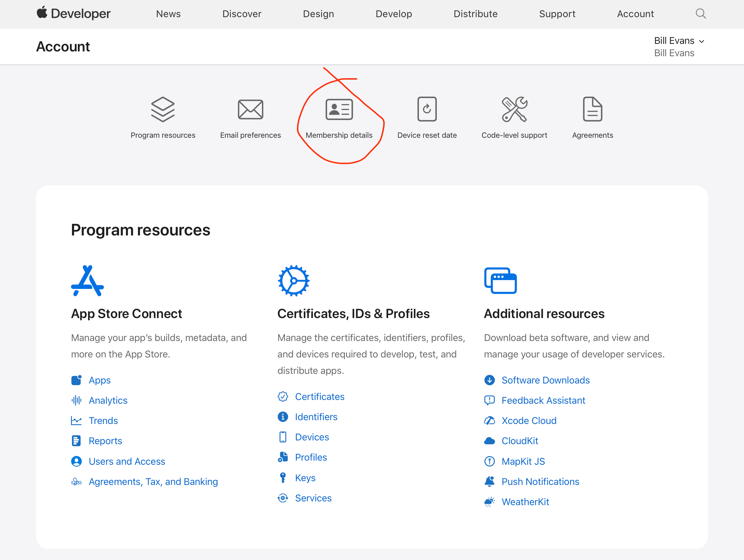Open the Support menu
Viewport: 744px width, 560px height.
click(x=557, y=14)
